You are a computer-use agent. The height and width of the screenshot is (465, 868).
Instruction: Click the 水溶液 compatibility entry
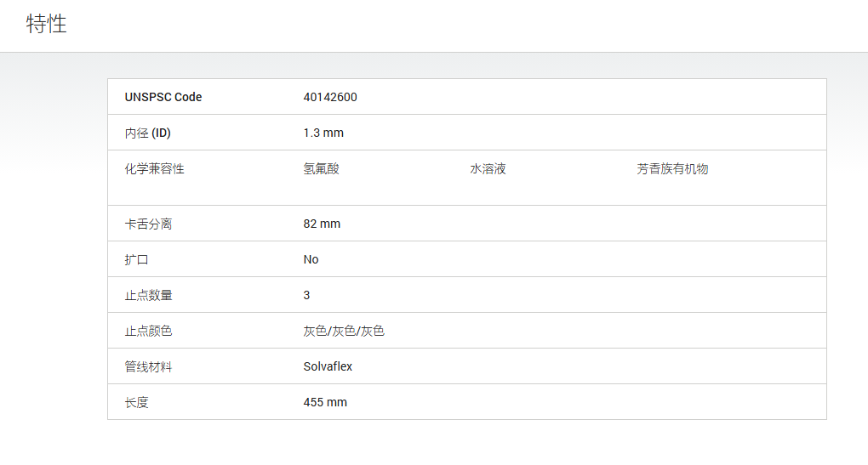[488, 168]
